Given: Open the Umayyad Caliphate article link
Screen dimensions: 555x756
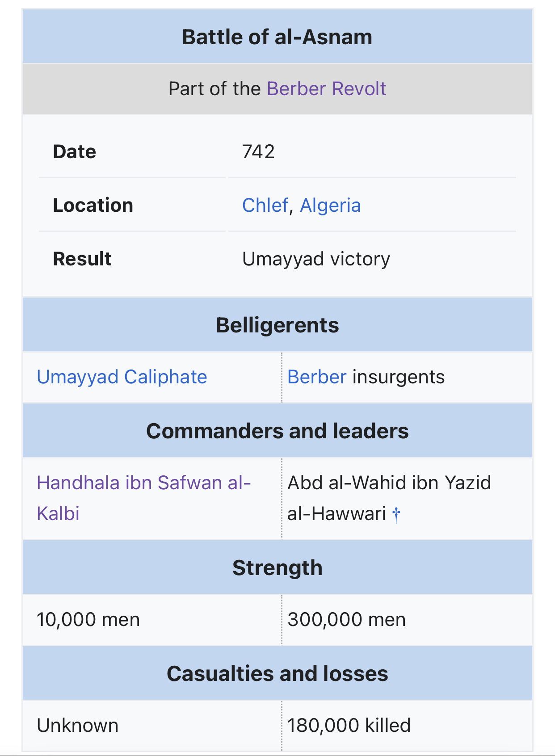Looking at the screenshot, I should click(122, 377).
